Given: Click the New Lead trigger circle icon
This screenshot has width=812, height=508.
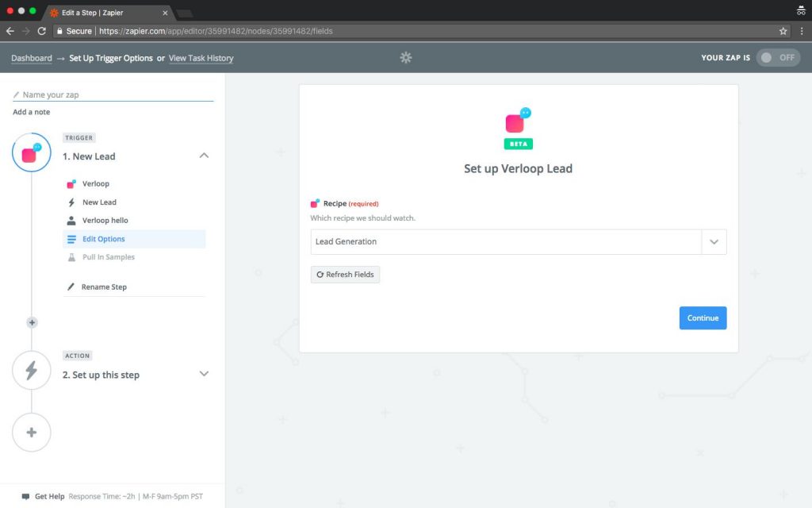Looking at the screenshot, I should 32,152.
